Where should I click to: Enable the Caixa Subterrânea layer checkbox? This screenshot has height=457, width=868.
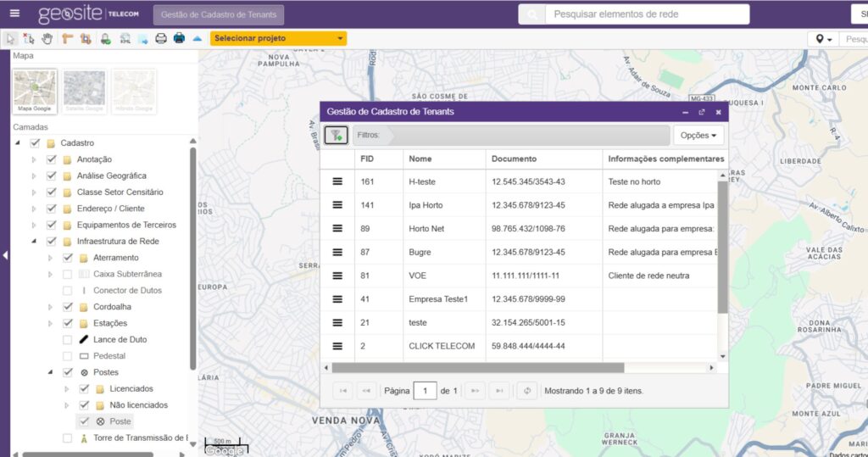click(x=67, y=274)
